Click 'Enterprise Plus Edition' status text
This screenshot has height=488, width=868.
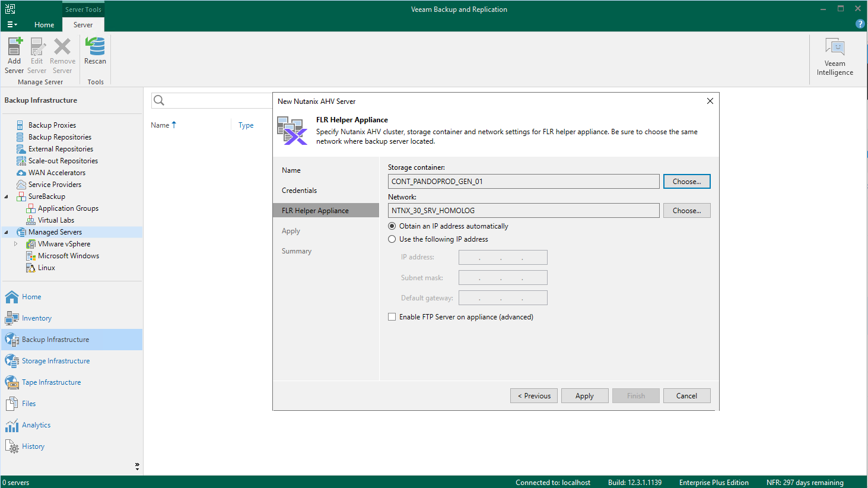(714, 483)
